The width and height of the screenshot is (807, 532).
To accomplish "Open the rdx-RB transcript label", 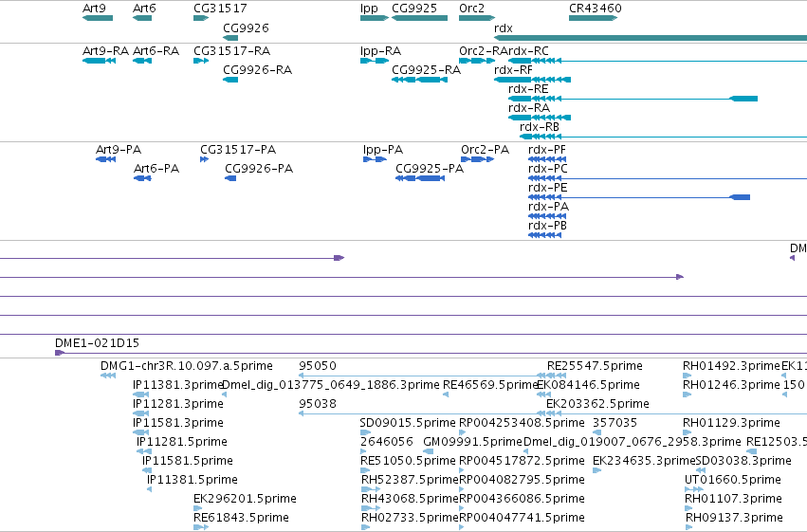I will [x=540, y=127].
